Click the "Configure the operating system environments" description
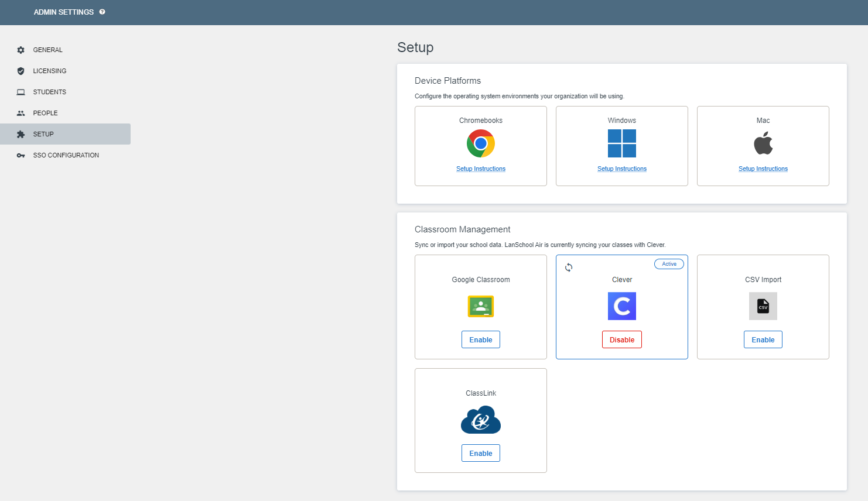Screen dimensions: 868x501 (520, 96)
